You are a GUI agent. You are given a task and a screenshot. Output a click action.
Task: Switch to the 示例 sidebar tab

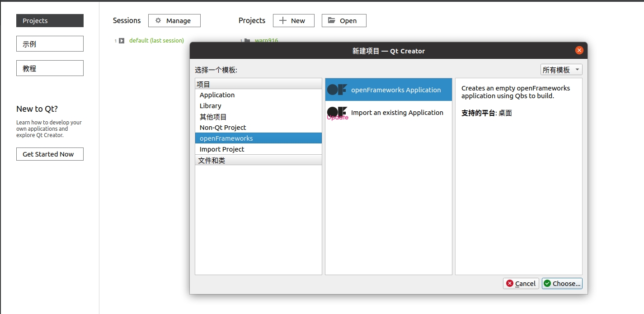point(49,43)
